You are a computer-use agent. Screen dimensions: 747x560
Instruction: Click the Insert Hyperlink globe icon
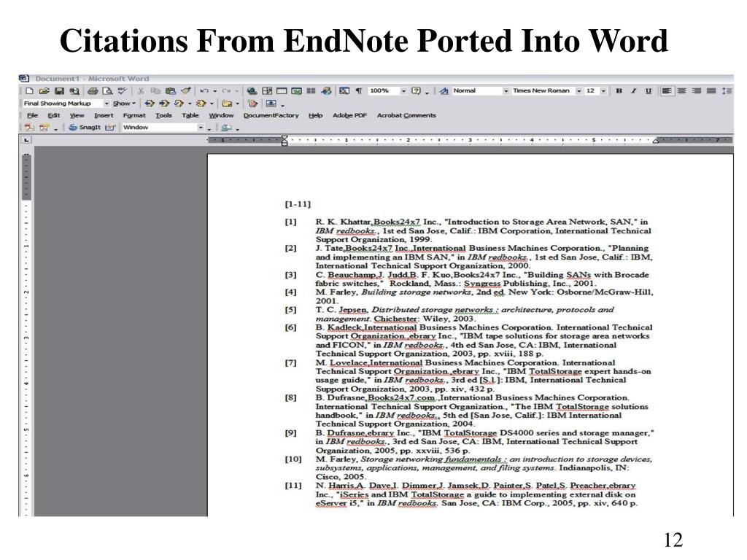[252, 91]
